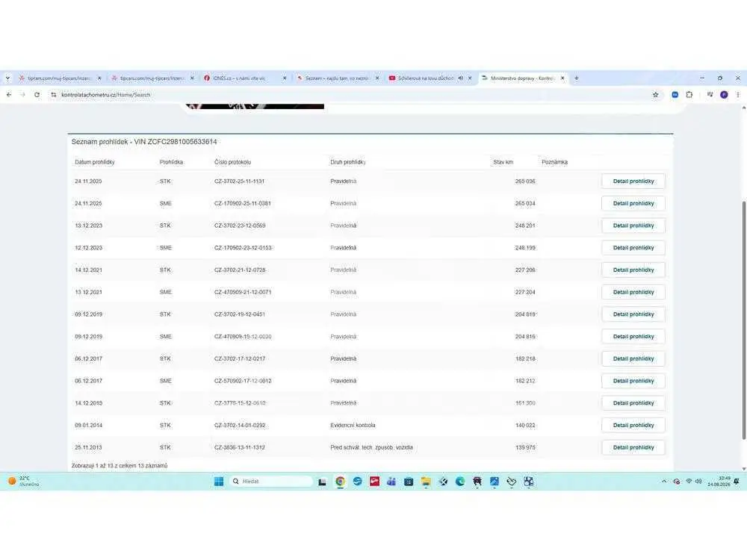
Task: Open Detail prohlídky for CZ-470909-21-12-0071
Action: pyautogui.click(x=633, y=292)
